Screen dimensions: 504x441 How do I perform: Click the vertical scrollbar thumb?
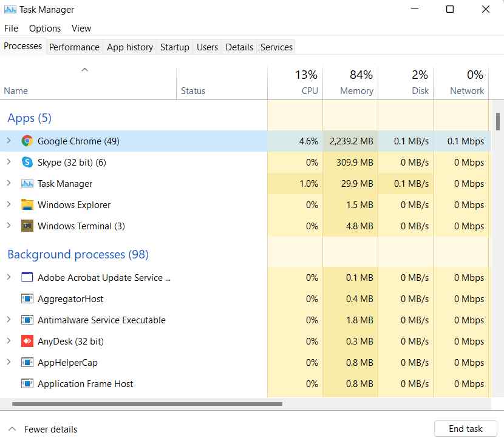498,121
